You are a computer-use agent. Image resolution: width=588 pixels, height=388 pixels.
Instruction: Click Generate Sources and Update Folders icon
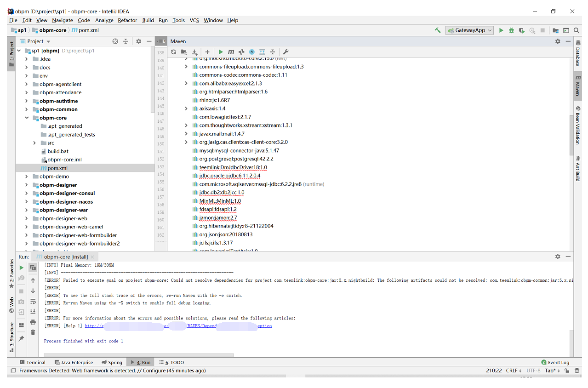click(184, 52)
